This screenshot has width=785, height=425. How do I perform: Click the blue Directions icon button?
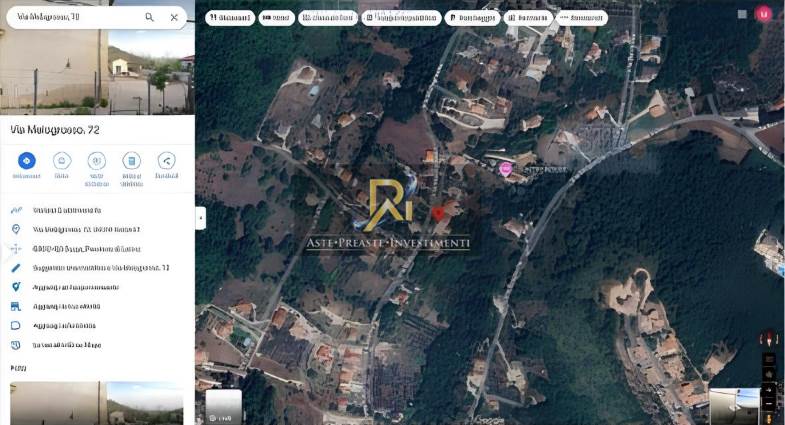click(x=27, y=160)
